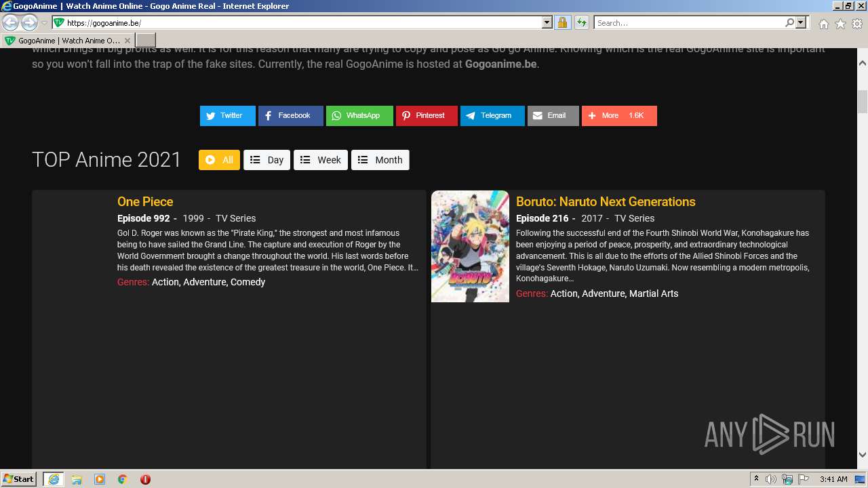Close the GogoAnime tab
The height and width of the screenshot is (488, 868).
point(127,41)
